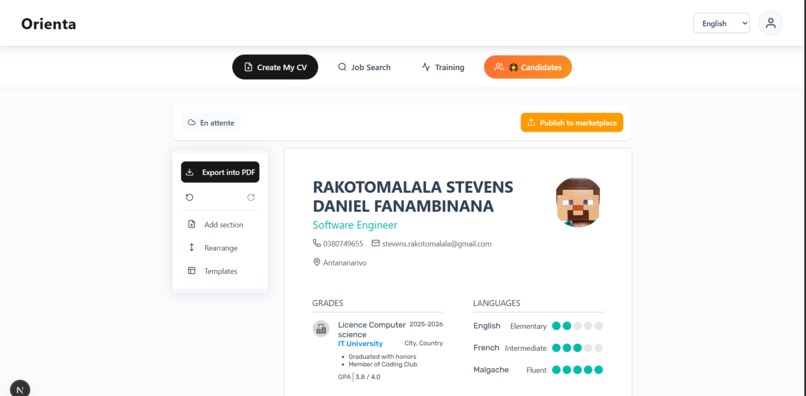This screenshot has width=806, height=396.
Task: Click the 2025-2026 date range
Action: click(x=426, y=325)
